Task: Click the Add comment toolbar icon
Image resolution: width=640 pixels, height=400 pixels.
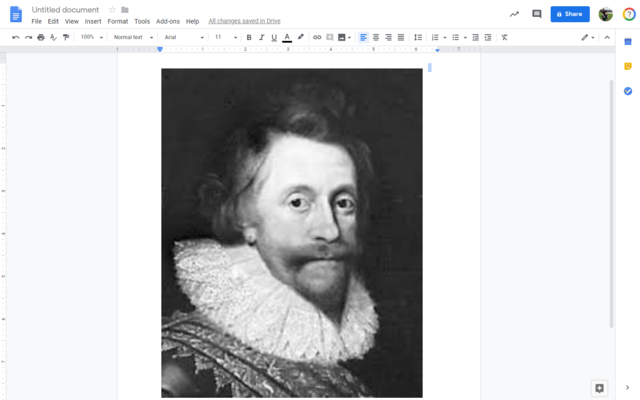Action: [x=330, y=37]
